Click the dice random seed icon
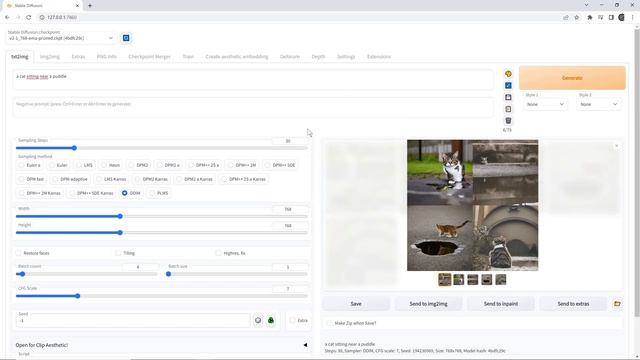 258,320
